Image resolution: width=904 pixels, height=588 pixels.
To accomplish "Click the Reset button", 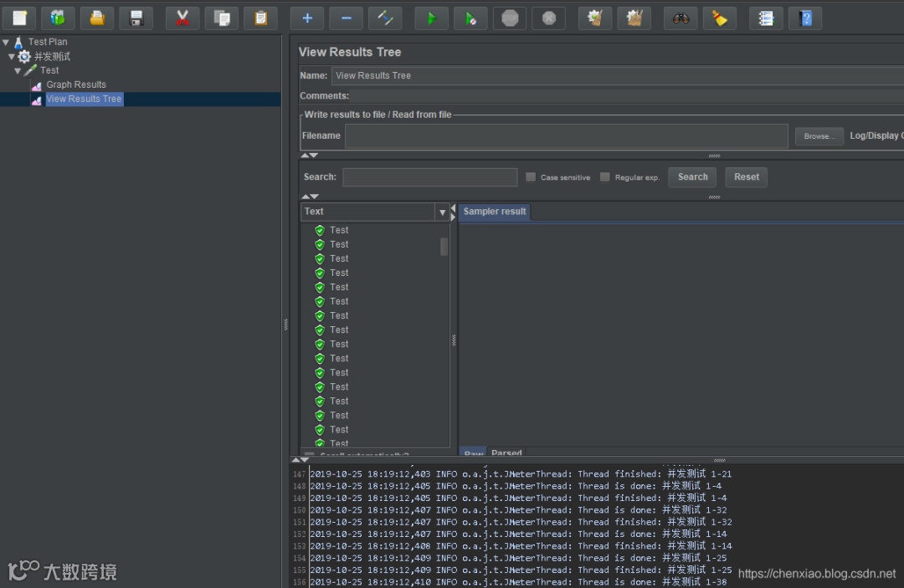I will 747,177.
